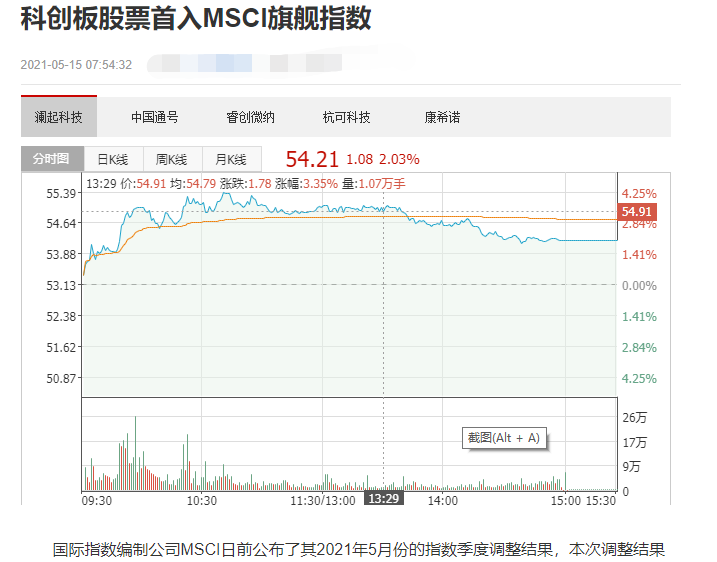717x562 pixels.
Task: Select the 分时图 chart view
Action: click(53, 159)
